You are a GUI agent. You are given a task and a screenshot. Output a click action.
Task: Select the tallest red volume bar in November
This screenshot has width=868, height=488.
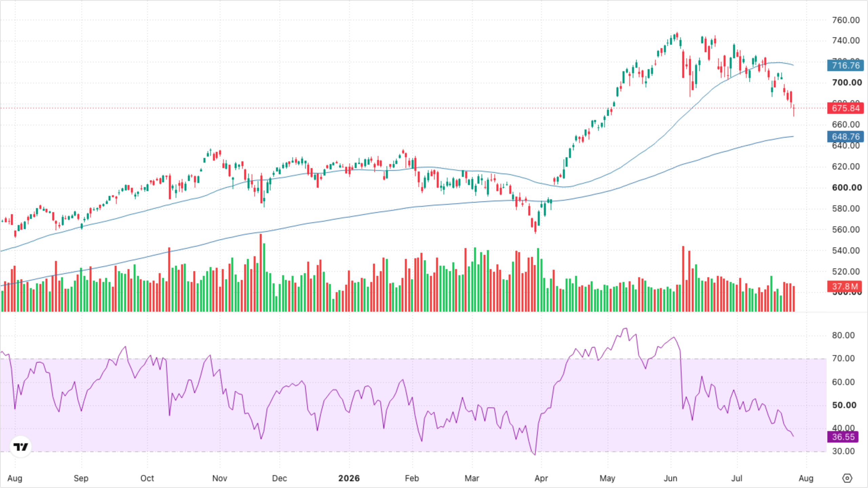click(261, 272)
